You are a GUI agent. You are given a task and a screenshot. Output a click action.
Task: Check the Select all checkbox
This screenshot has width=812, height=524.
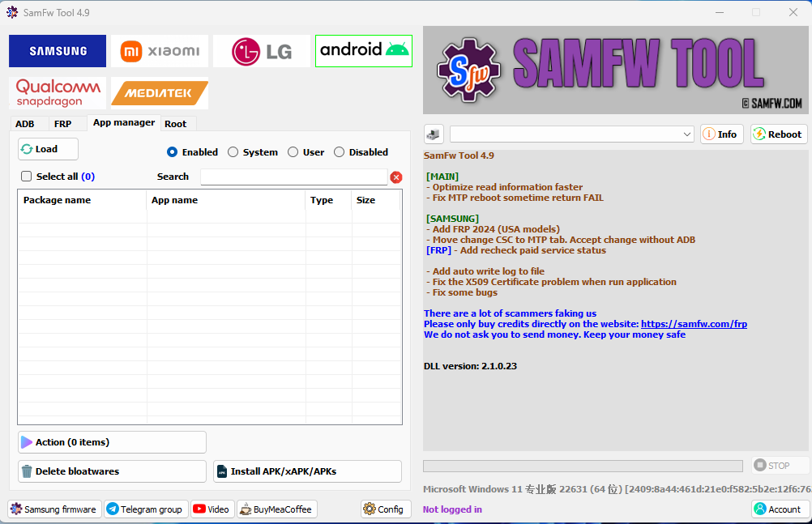click(x=27, y=177)
